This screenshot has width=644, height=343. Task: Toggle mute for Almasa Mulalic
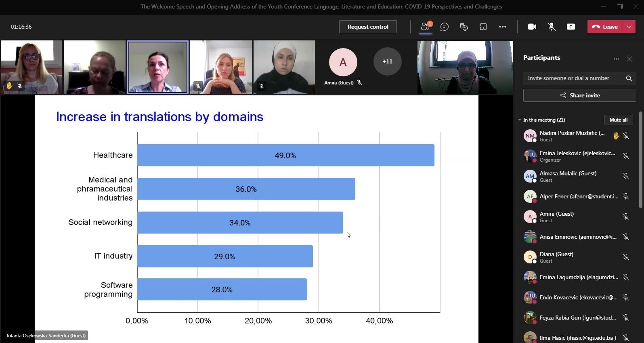click(x=625, y=176)
